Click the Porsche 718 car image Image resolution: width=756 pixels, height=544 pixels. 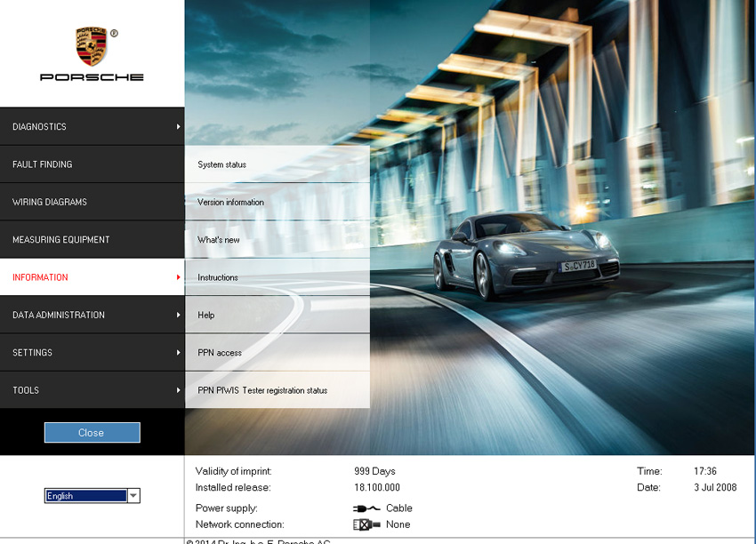527,255
